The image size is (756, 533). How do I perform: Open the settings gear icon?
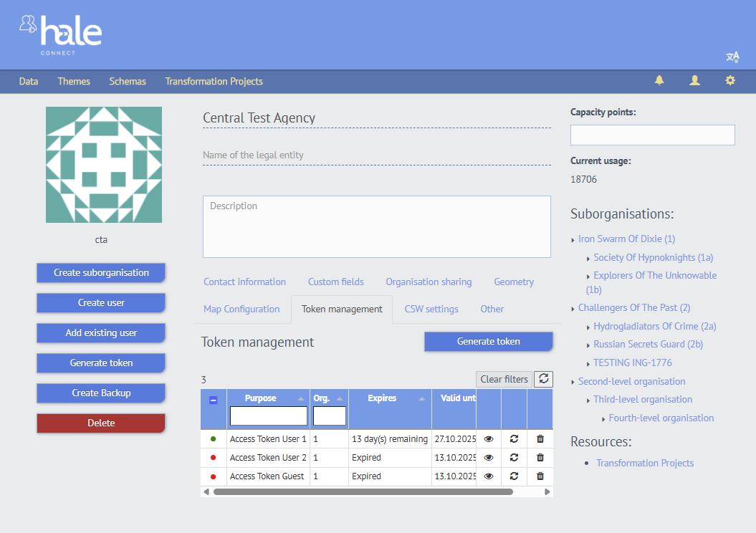coord(729,81)
